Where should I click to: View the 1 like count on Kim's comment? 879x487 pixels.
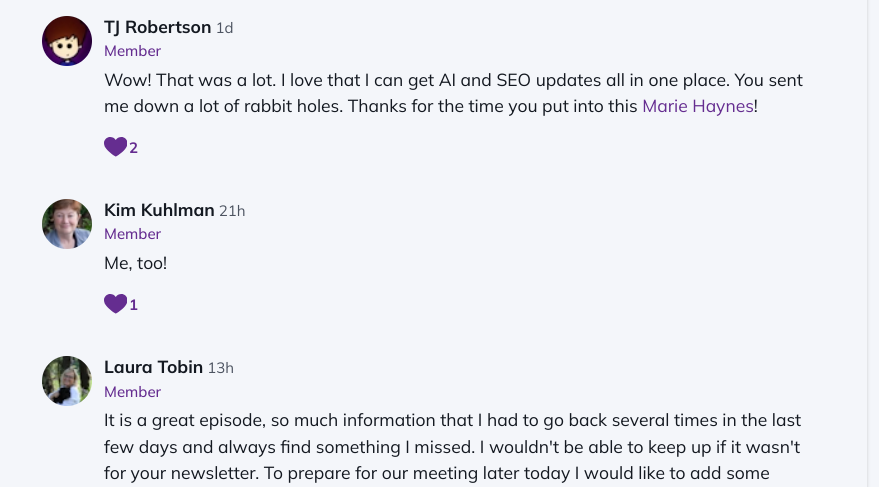[x=133, y=305]
